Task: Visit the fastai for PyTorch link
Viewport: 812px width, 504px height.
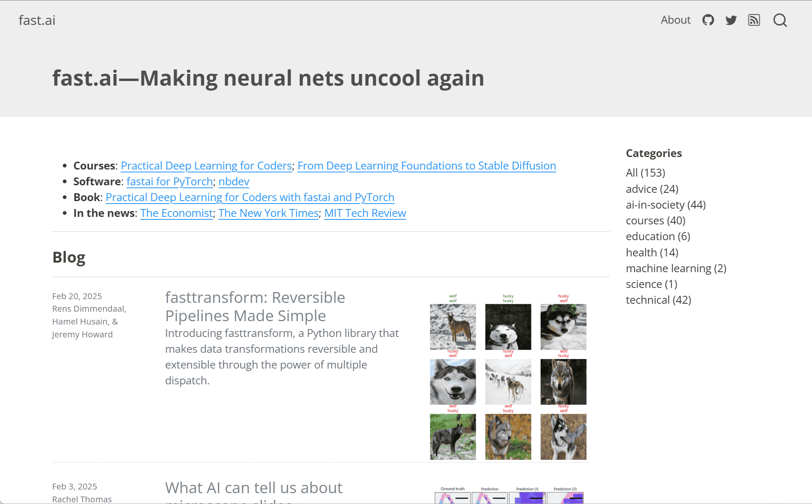Action: click(x=170, y=182)
